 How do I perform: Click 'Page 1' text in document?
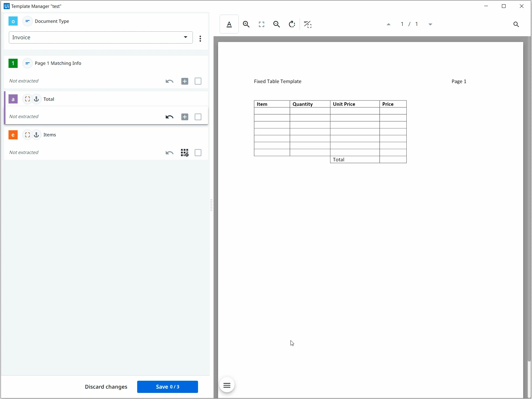[459, 82]
